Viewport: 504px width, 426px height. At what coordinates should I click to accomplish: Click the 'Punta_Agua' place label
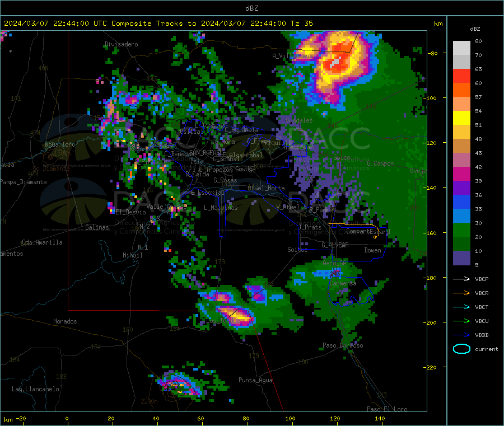(x=255, y=380)
